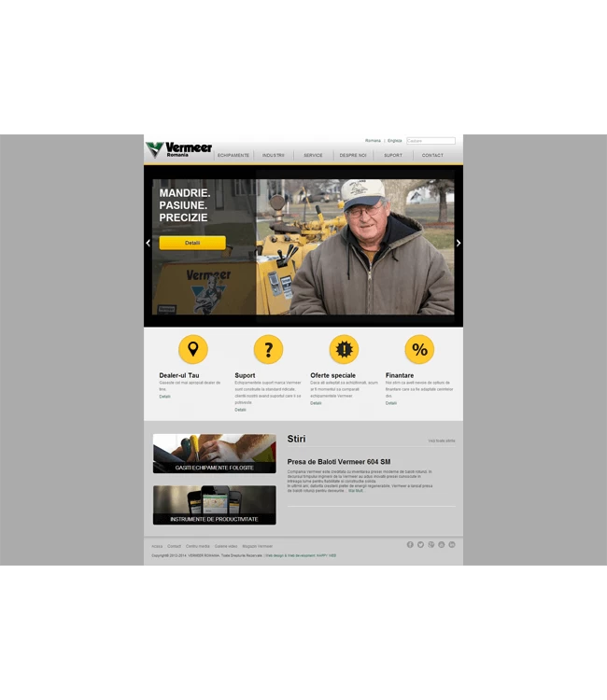
Task: Open Centru media footer link
Action: pos(197,546)
